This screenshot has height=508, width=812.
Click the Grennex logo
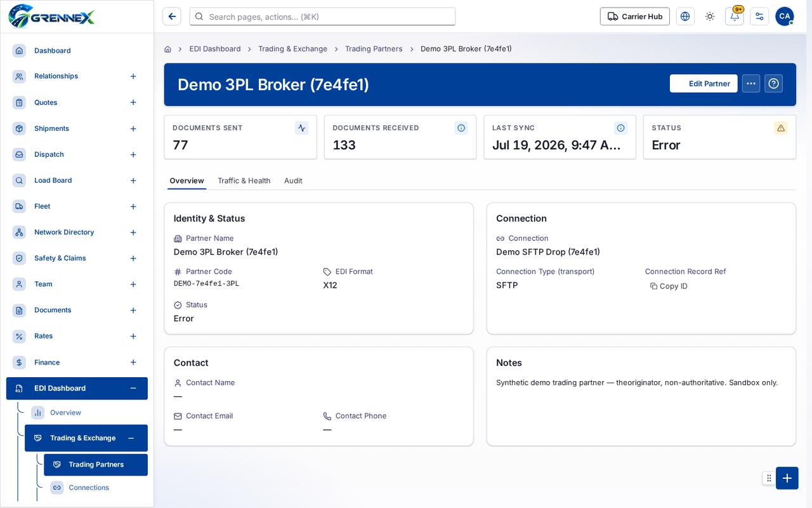pos(51,16)
